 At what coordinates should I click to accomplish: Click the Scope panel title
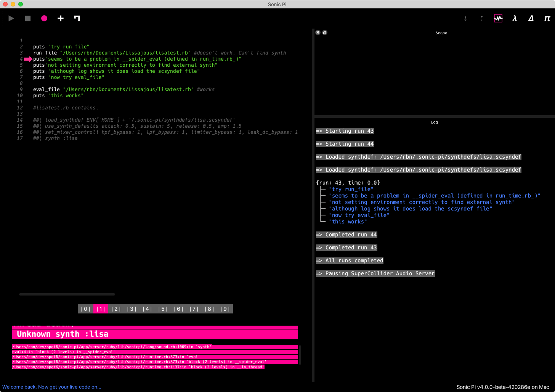click(x=441, y=33)
